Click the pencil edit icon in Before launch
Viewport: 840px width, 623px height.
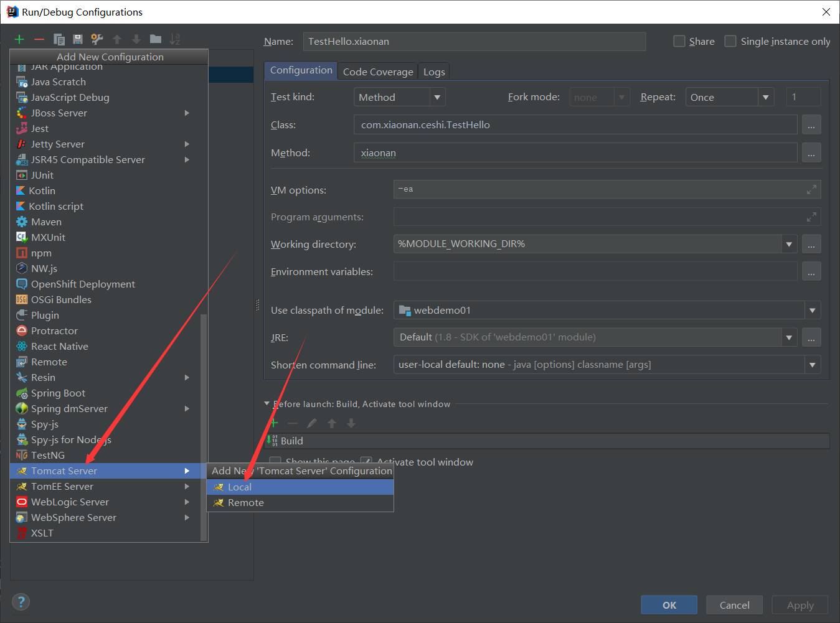[312, 423]
